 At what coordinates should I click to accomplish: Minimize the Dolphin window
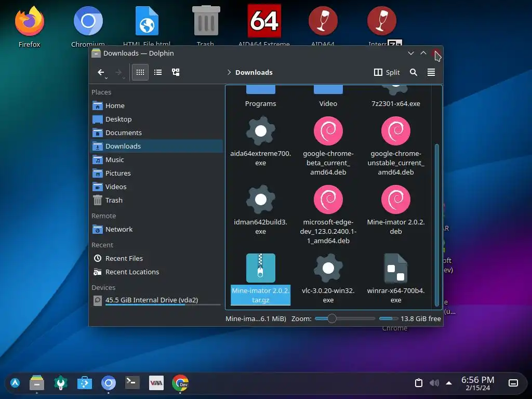pyautogui.click(x=410, y=54)
